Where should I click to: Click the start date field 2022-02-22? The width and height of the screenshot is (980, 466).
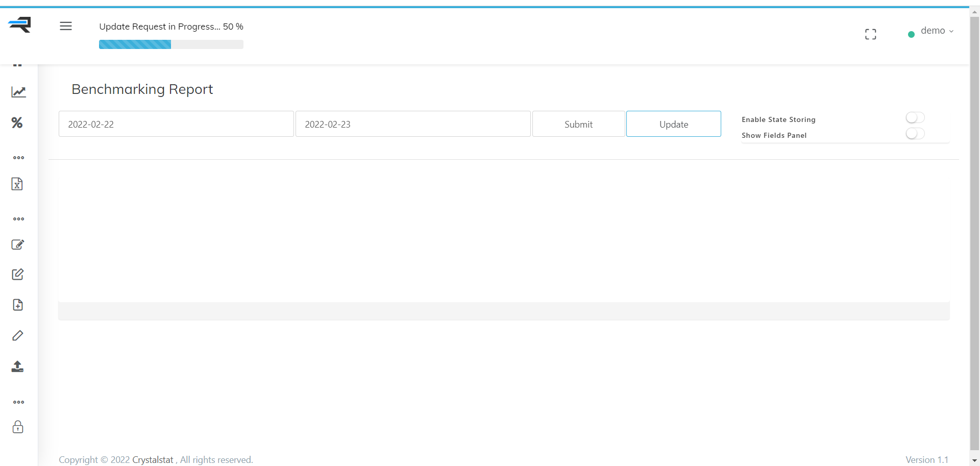click(x=176, y=124)
